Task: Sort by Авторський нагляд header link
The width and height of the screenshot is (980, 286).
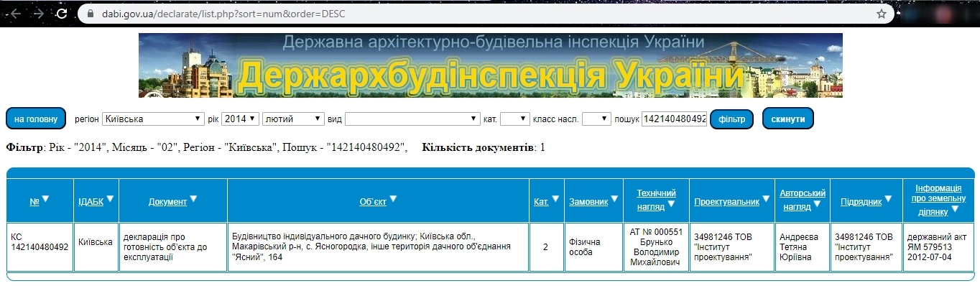Action: 803,200
